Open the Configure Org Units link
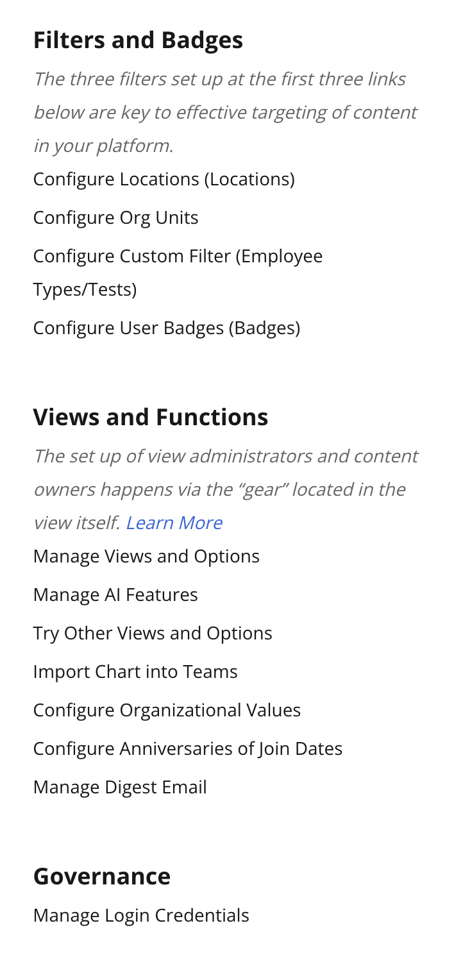 115,218
